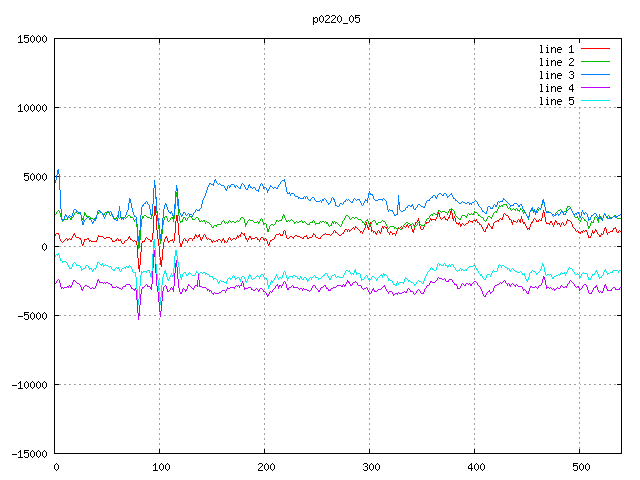640x480 pixels.
Task: Pick the "line 3" legend entry text
Action: pyautogui.click(x=557, y=75)
